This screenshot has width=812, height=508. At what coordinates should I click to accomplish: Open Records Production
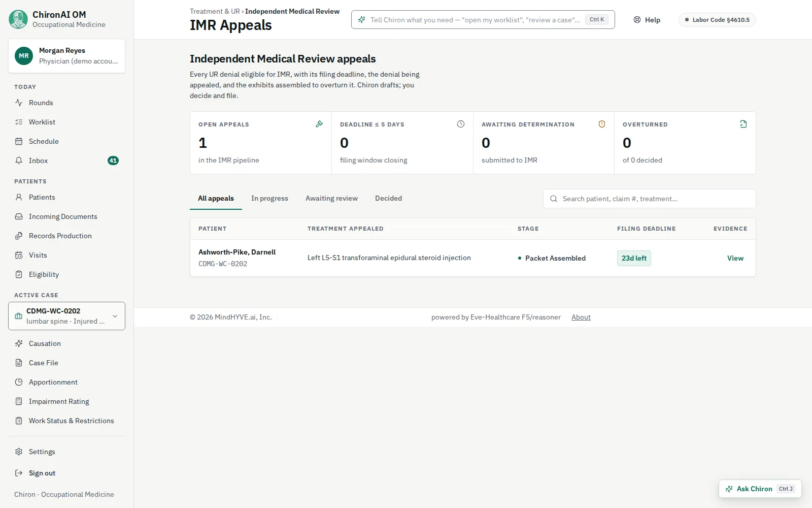pos(66,236)
